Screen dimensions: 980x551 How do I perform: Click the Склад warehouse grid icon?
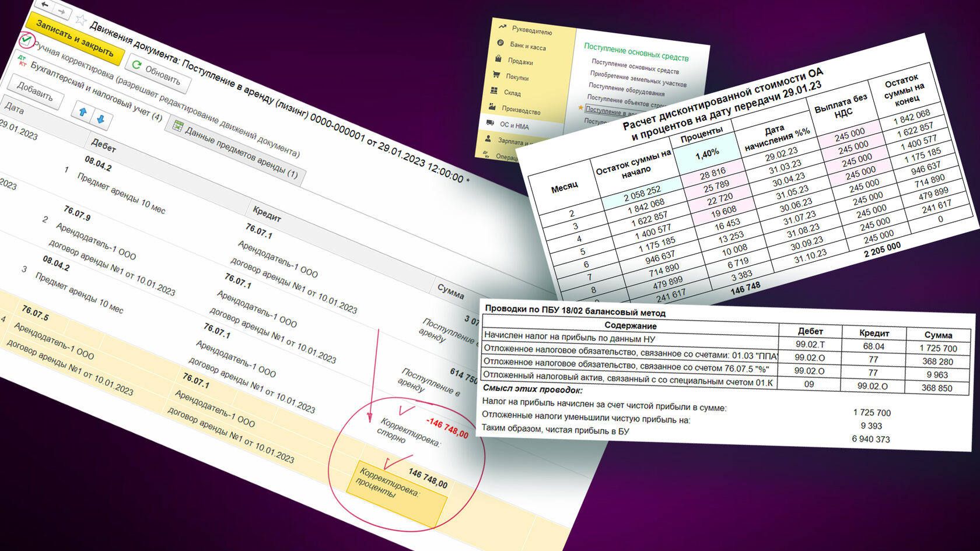click(494, 90)
